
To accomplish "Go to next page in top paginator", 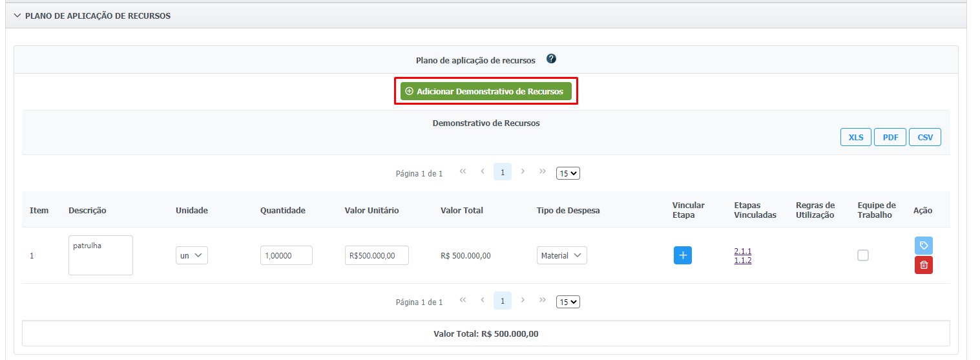I will coord(523,171).
